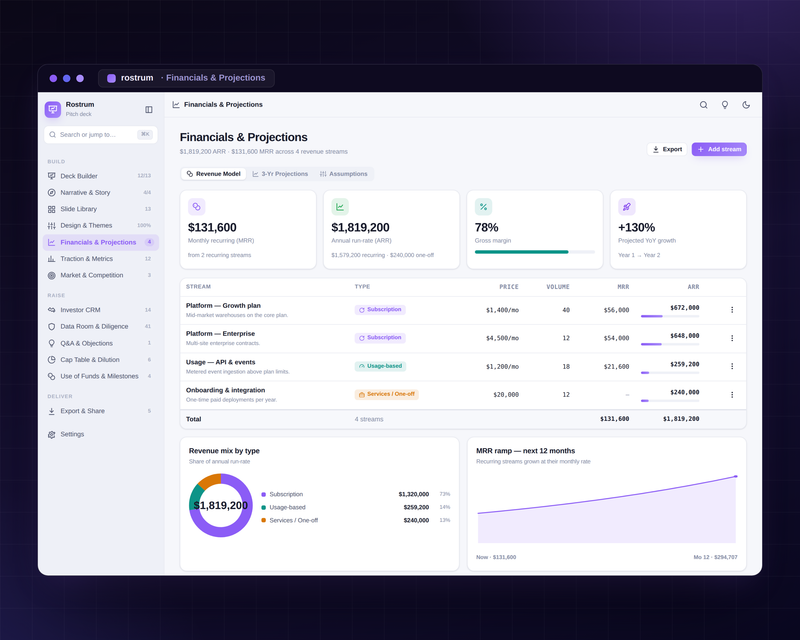Navigate to Market & Competition

[101, 275]
